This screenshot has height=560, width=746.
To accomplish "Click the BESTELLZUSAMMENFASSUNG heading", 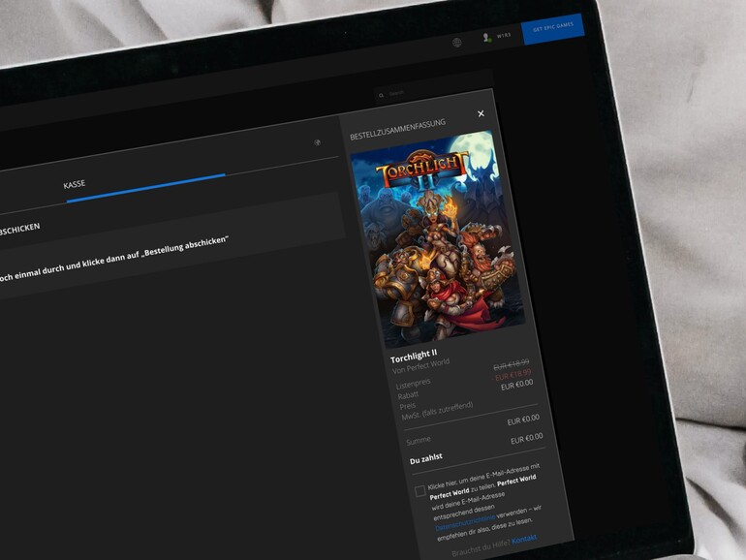I will [397, 124].
